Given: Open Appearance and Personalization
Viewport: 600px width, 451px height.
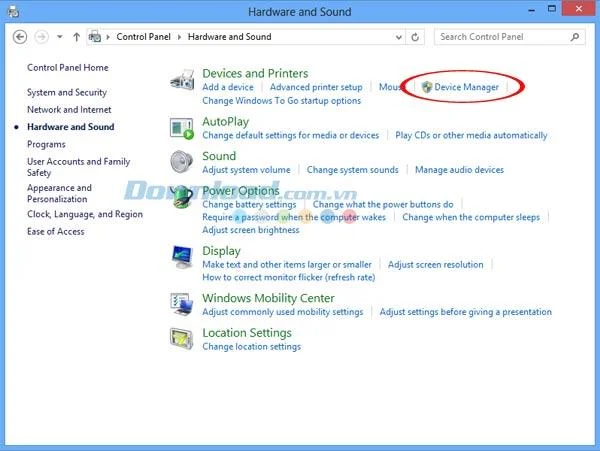Looking at the screenshot, I should 59,194.
